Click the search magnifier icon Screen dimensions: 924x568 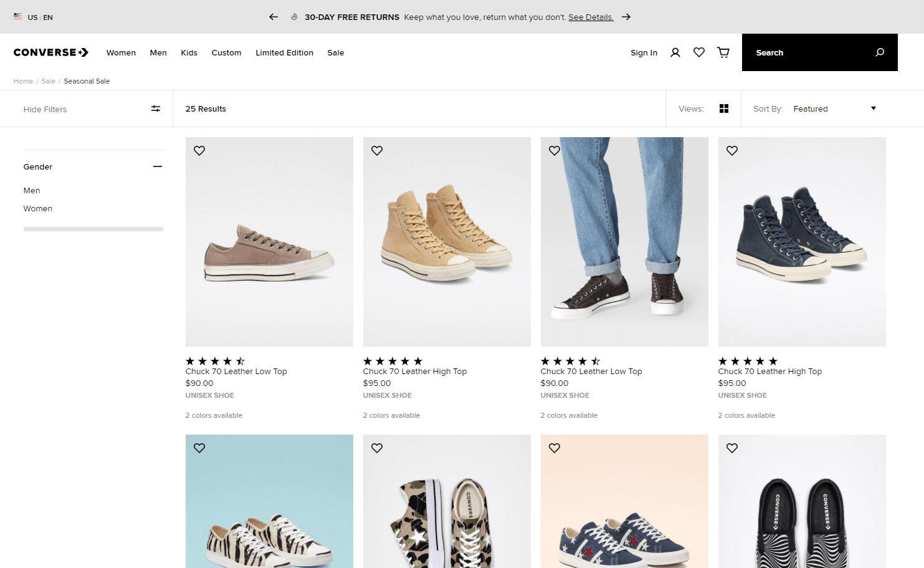click(x=880, y=52)
